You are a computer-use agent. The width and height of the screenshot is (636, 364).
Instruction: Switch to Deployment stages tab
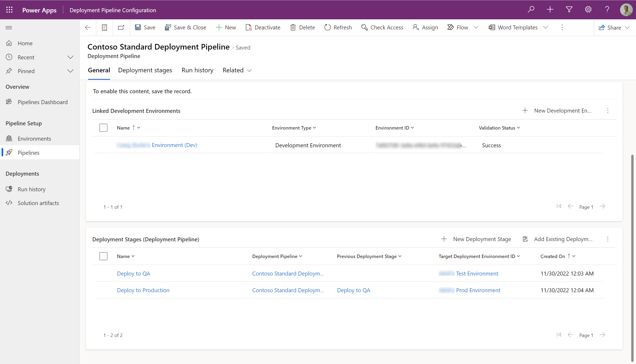[145, 70]
